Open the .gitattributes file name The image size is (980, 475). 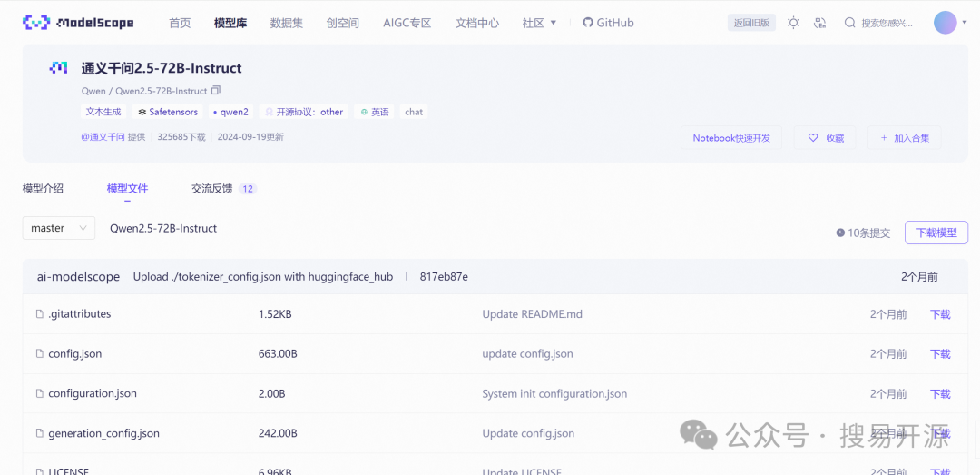(x=79, y=314)
